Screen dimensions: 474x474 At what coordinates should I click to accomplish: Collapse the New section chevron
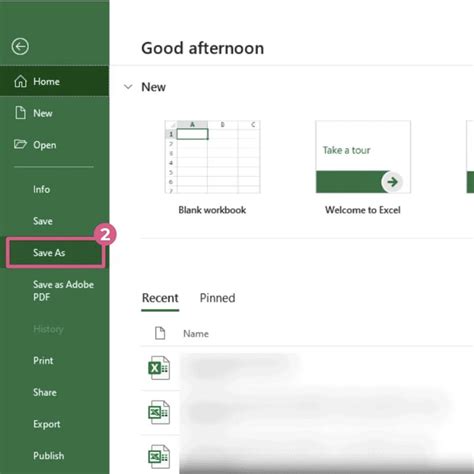128,87
